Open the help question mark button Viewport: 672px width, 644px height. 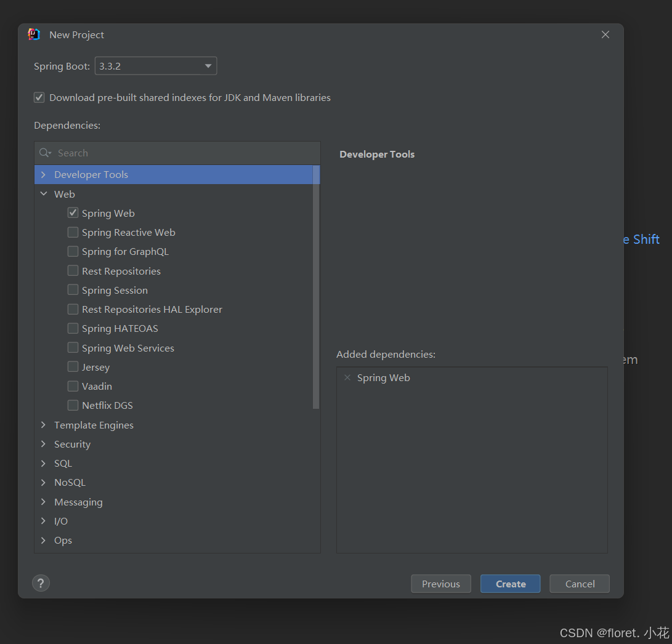click(41, 583)
